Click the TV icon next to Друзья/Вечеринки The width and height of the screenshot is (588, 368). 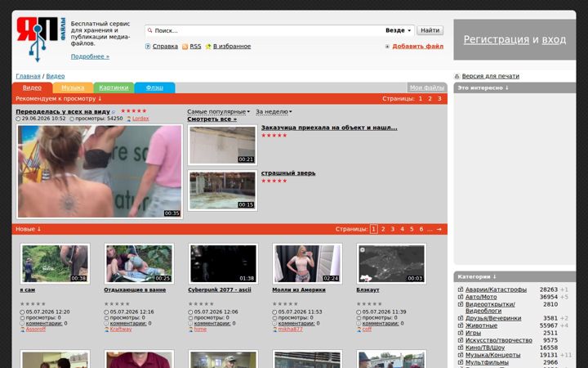(461, 318)
